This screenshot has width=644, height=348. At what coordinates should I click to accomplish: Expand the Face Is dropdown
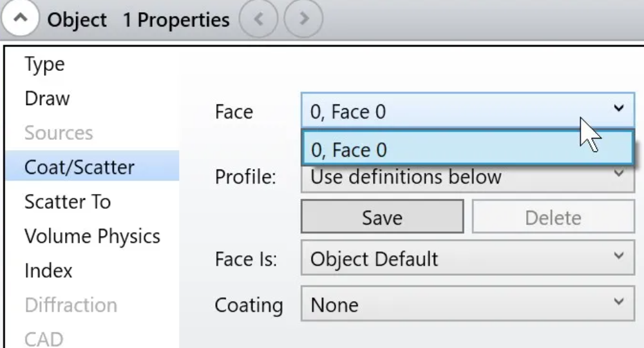468,258
